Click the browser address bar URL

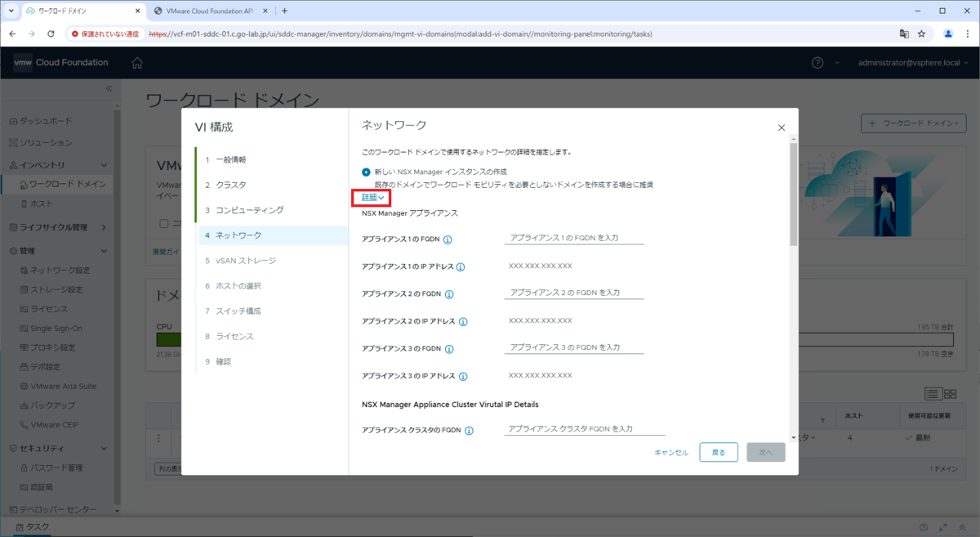click(400, 34)
